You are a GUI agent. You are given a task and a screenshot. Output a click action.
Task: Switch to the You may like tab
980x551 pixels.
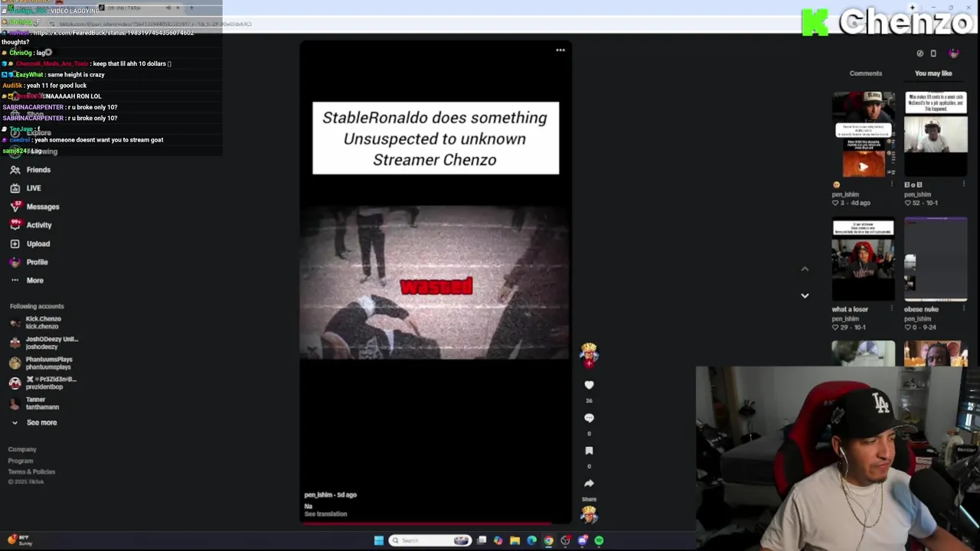pos(933,73)
